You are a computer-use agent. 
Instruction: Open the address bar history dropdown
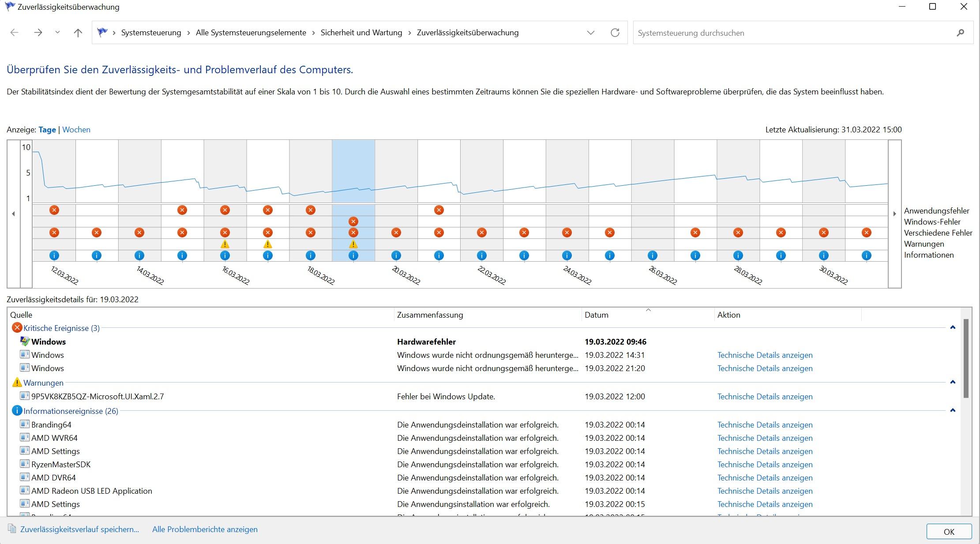coord(590,33)
